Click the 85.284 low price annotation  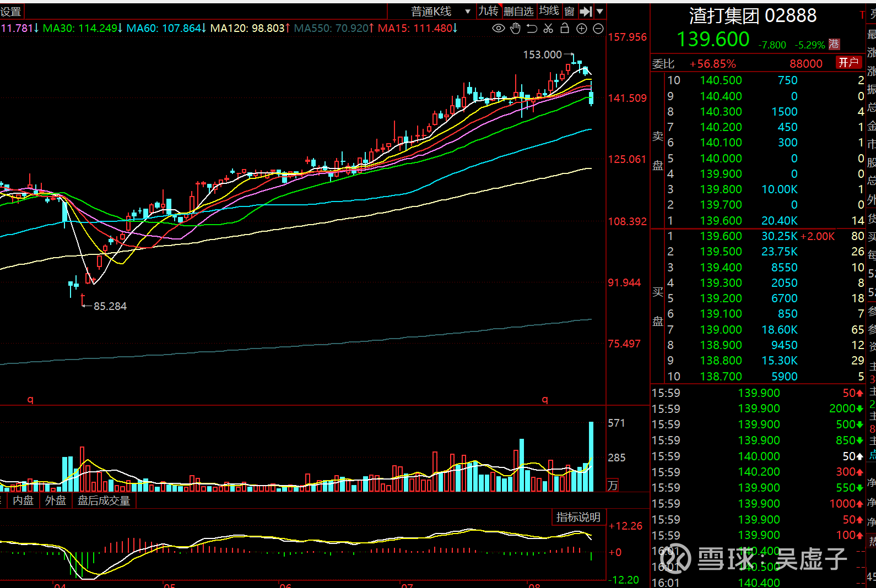110,306
